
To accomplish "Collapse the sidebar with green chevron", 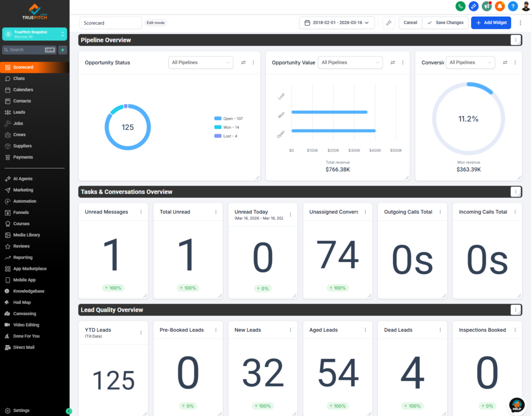I will (x=69, y=411).
